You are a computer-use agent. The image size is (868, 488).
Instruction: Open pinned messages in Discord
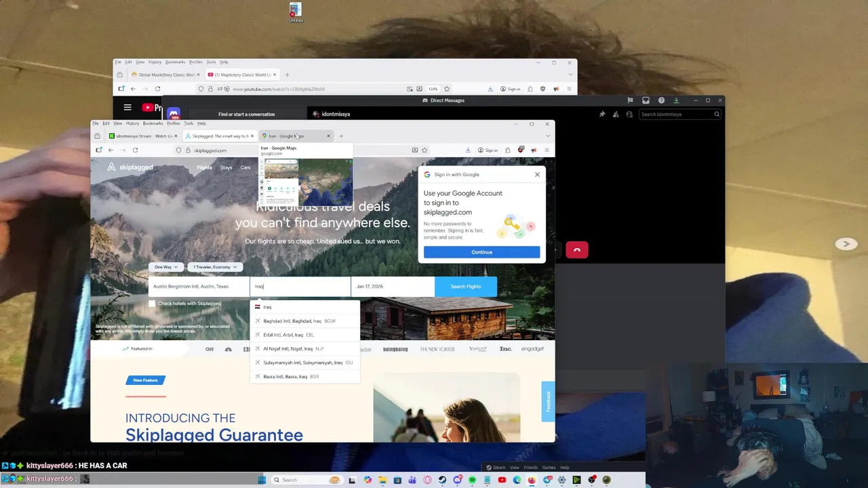pyautogui.click(x=602, y=114)
